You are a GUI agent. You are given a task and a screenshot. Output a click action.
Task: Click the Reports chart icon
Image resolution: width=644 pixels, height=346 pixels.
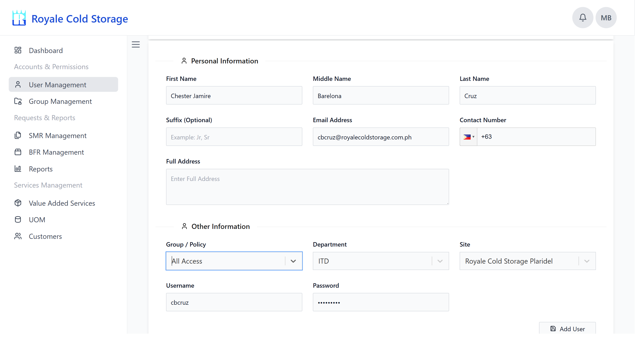click(x=18, y=169)
